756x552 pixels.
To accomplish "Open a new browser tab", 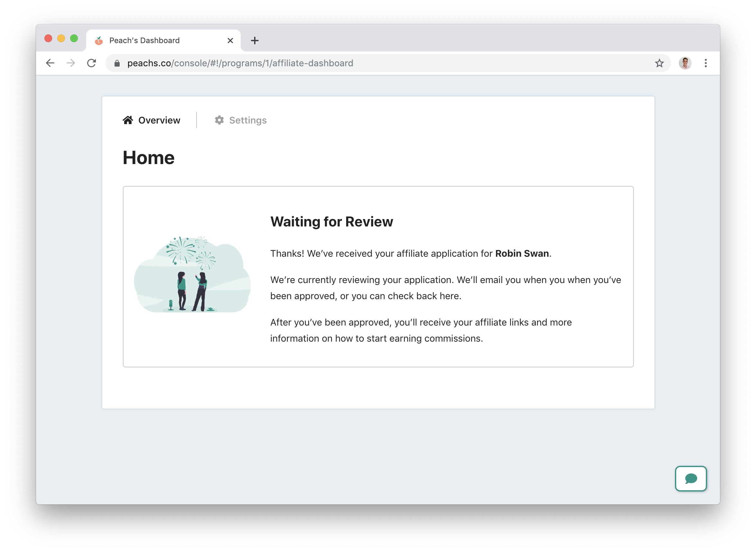I will [254, 41].
